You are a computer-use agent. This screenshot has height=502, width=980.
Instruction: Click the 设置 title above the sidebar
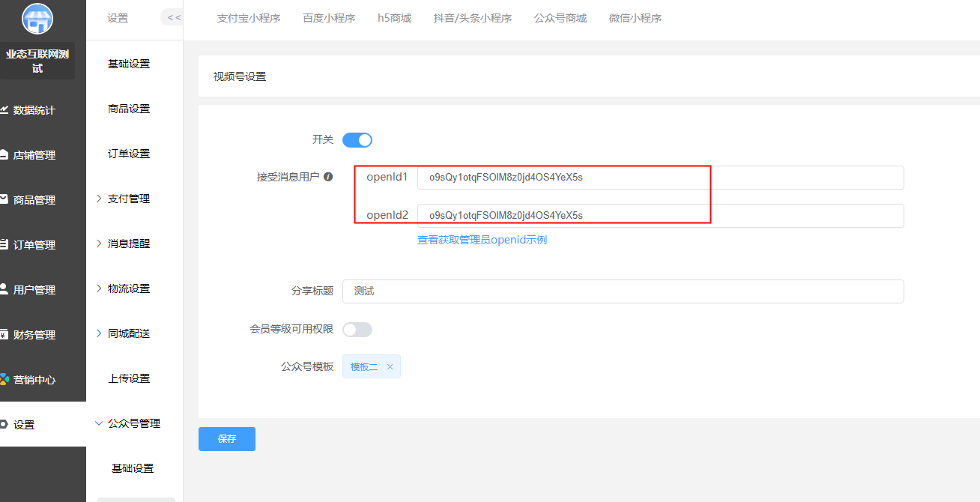pos(118,18)
